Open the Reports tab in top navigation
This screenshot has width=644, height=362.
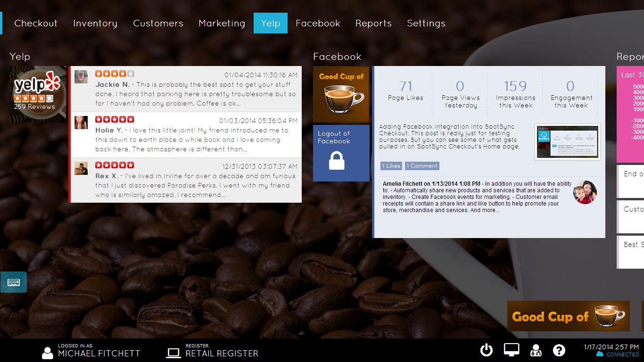(x=373, y=23)
